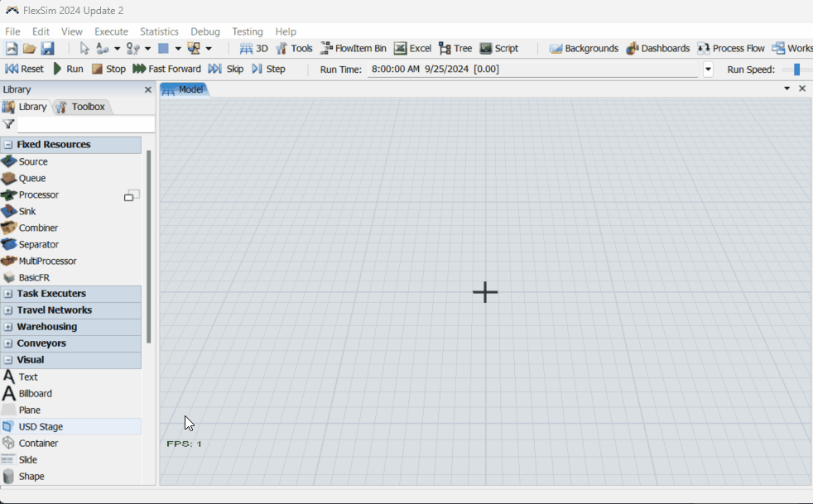Image resolution: width=813 pixels, height=504 pixels.
Task: Expand the Task Executers category
Action: coord(8,294)
